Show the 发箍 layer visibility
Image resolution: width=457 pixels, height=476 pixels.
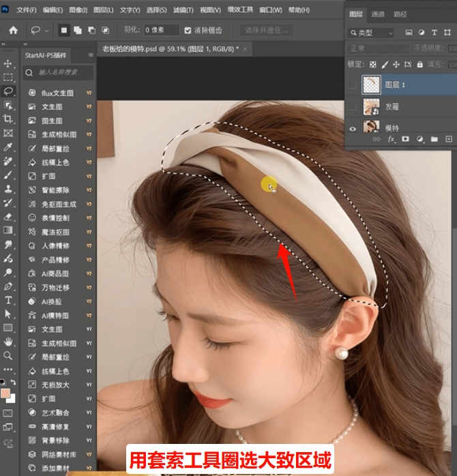click(x=353, y=107)
